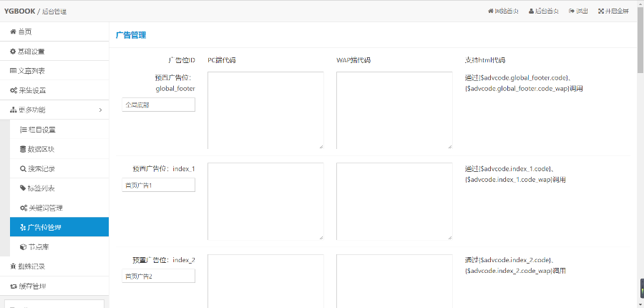Click the gears icon for 关键词管理
Screen dimensions: 644x308
click(x=24, y=208)
